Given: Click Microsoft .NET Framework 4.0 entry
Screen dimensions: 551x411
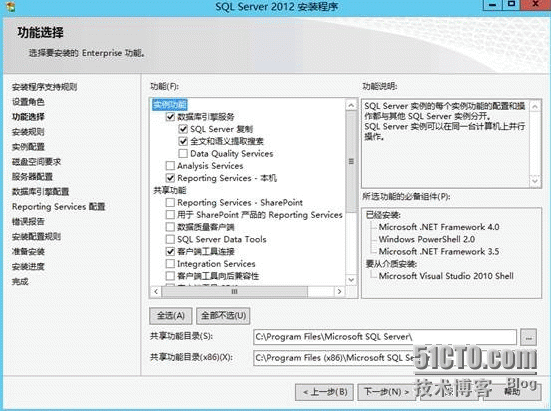Looking at the screenshot, I should click(x=439, y=227).
